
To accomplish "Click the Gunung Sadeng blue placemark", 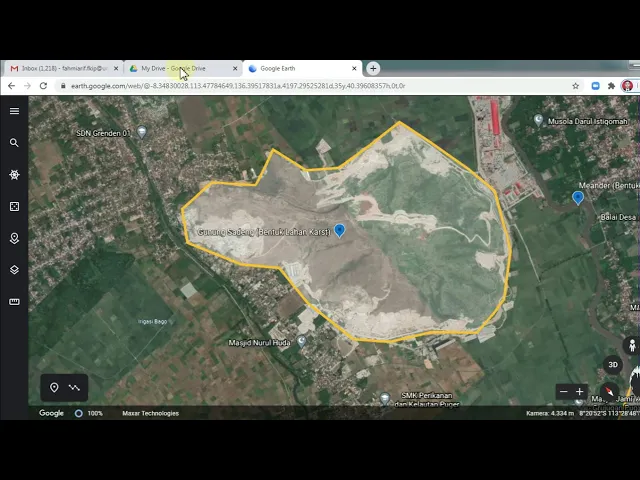I will pos(340,231).
